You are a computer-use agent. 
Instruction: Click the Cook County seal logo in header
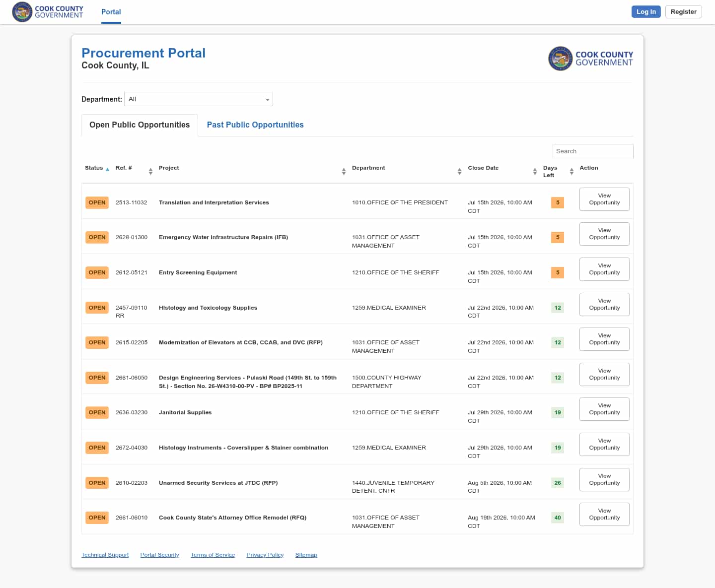[22, 12]
